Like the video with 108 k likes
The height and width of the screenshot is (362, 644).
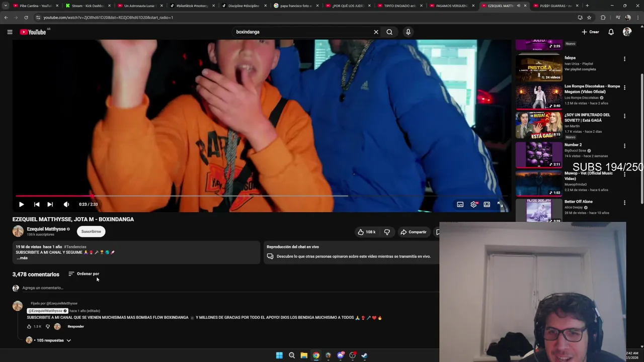point(366,232)
